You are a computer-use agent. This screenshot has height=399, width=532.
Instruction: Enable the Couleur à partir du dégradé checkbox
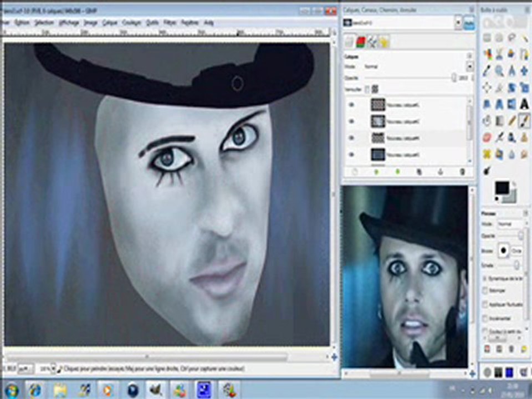pyautogui.click(x=485, y=331)
